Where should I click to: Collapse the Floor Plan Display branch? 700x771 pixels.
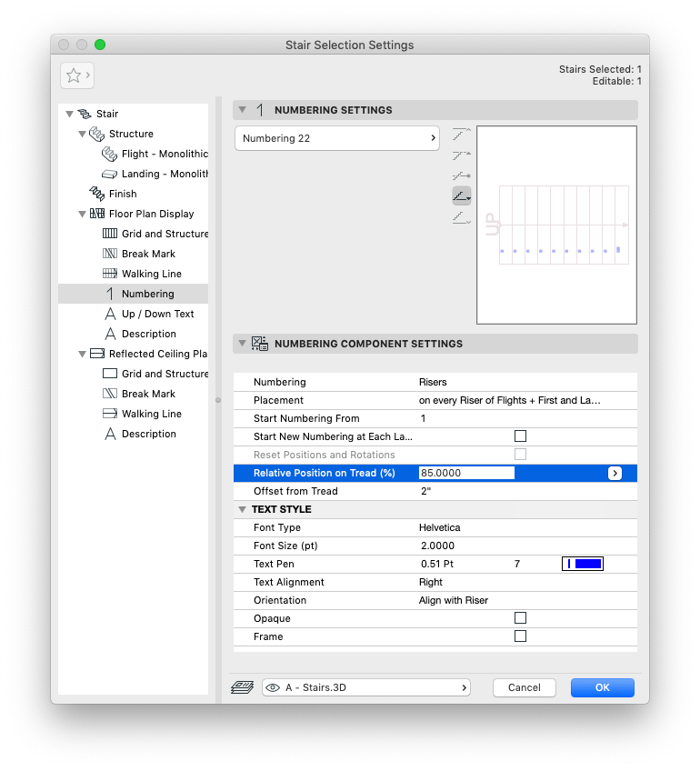tap(83, 214)
